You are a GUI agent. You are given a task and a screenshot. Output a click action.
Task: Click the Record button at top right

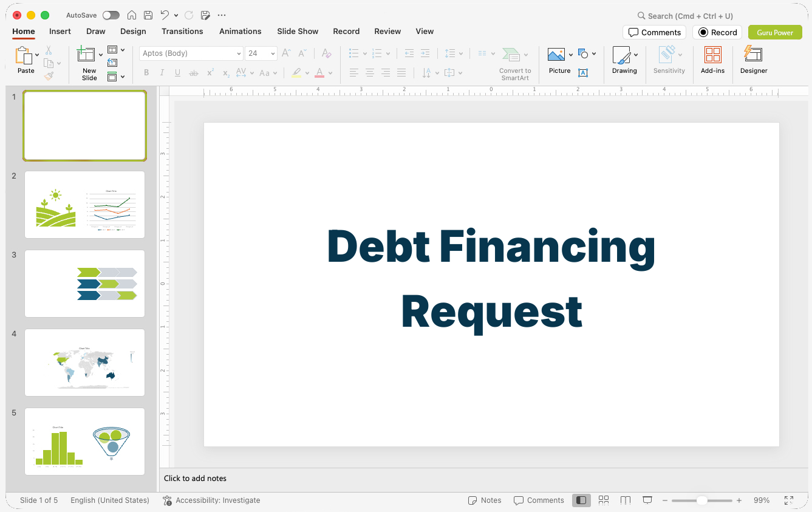pyautogui.click(x=717, y=32)
